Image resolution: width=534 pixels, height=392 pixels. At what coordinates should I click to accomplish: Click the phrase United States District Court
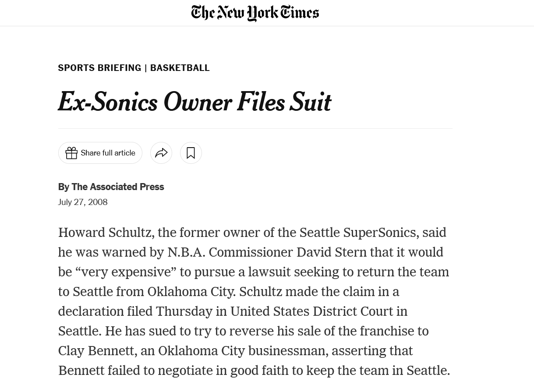click(311, 311)
